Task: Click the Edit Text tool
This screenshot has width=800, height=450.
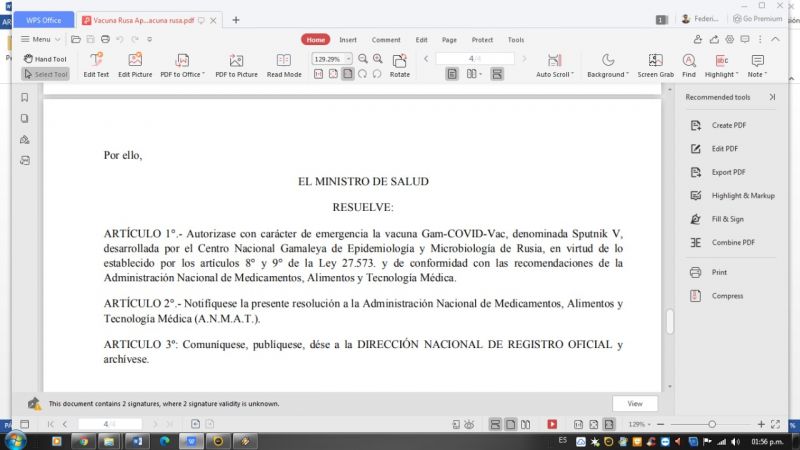Action: pos(96,65)
